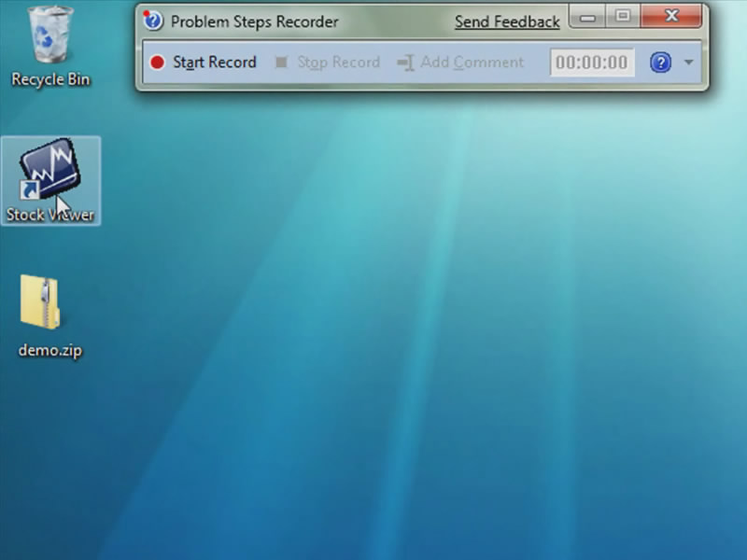Click the greyed-out Stop Record button
747x560 pixels.
(x=328, y=63)
